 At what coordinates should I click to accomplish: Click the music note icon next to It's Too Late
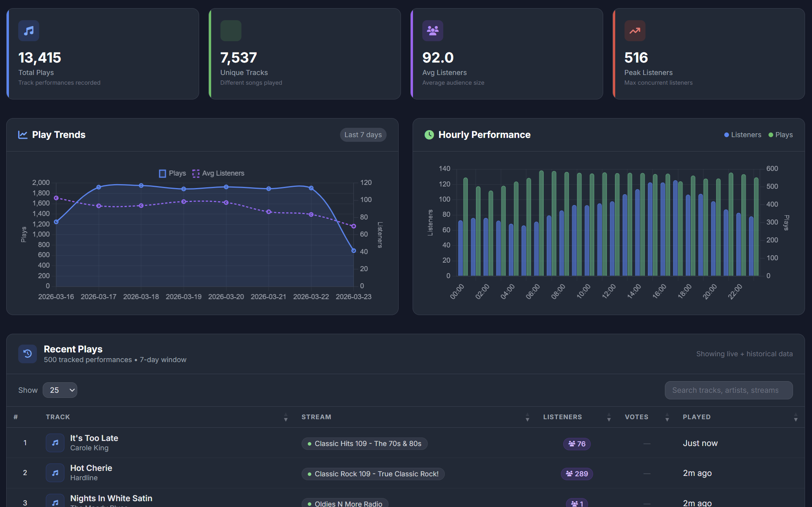tap(55, 443)
